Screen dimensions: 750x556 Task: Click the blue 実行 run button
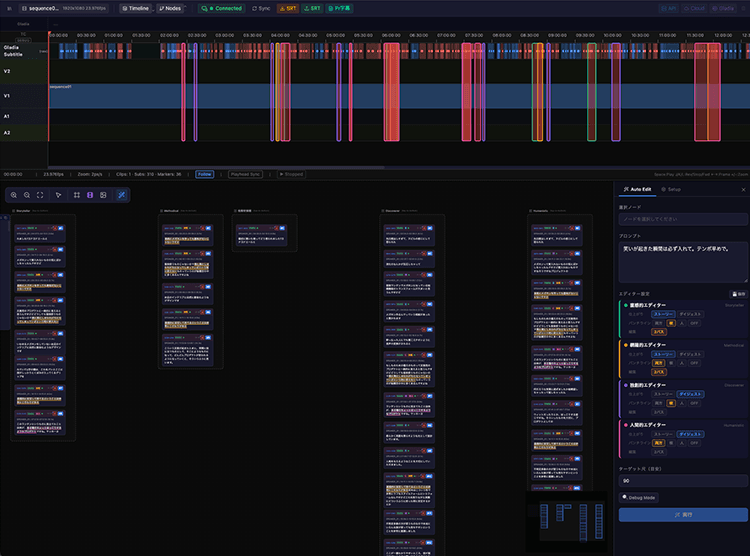682,514
